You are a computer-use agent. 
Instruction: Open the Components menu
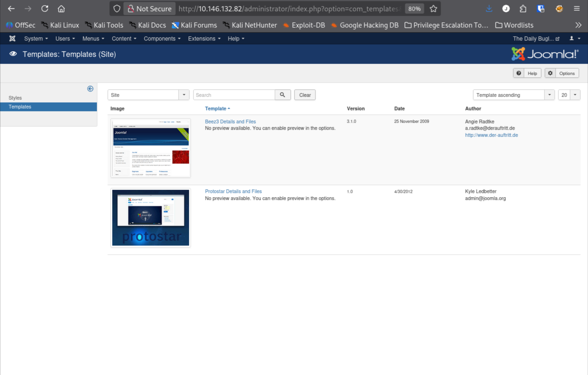click(x=162, y=38)
